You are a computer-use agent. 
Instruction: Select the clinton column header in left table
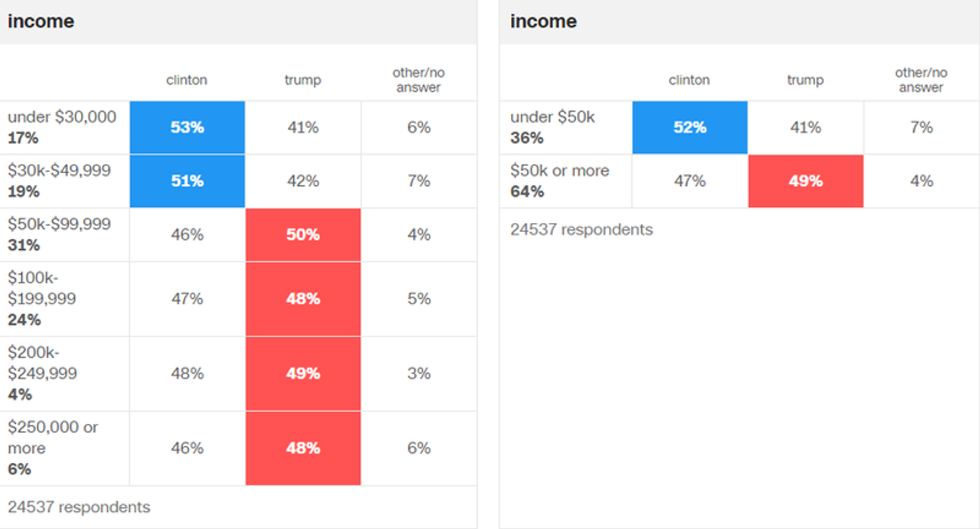[187, 80]
